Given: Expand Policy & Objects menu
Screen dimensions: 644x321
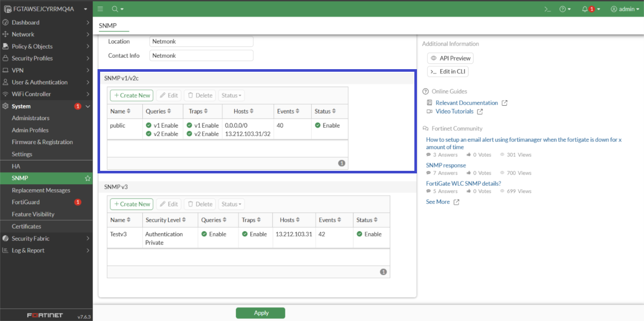Looking at the screenshot, I should click(46, 46).
